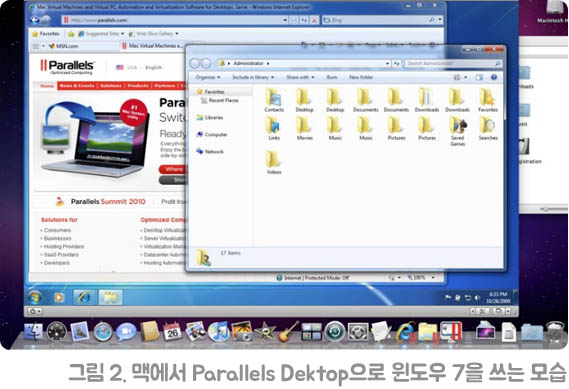This screenshot has height=389, width=569.
Task: Open the Saved Games folder
Action: coord(458,131)
